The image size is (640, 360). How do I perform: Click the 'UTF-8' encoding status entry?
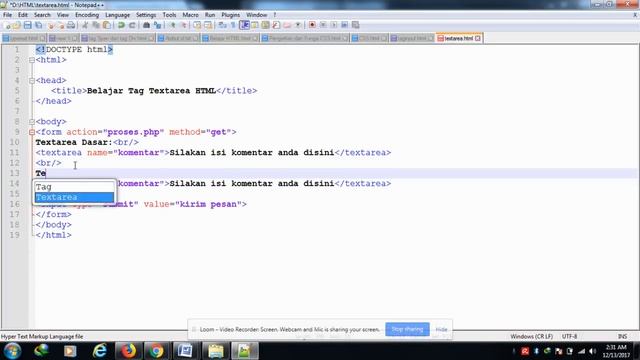pyautogui.click(x=569, y=337)
